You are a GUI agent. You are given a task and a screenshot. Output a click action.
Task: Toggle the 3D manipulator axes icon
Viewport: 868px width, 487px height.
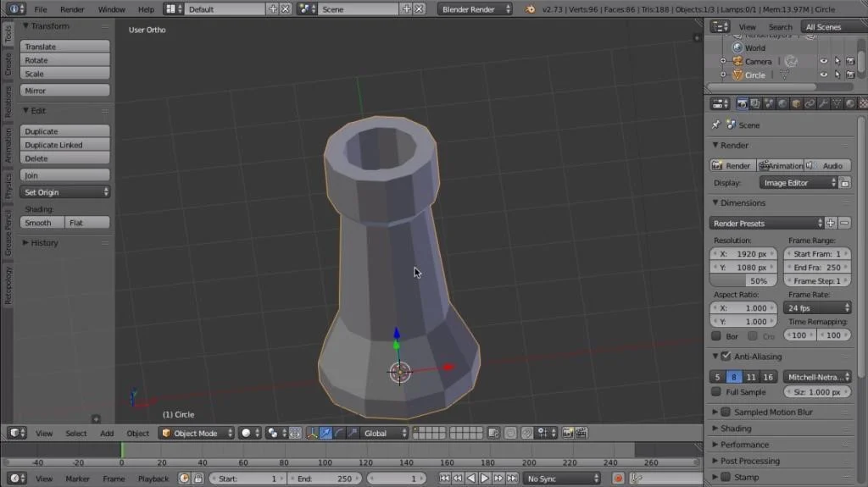click(x=312, y=434)
